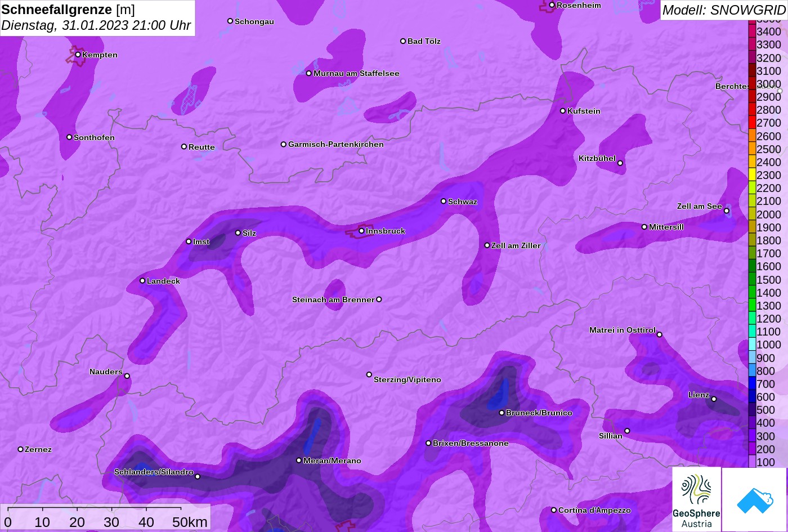This screenshot has height=532, width=788.
Task: Select the Bruneck/Brunico city dot
Action: coord(502,413)
